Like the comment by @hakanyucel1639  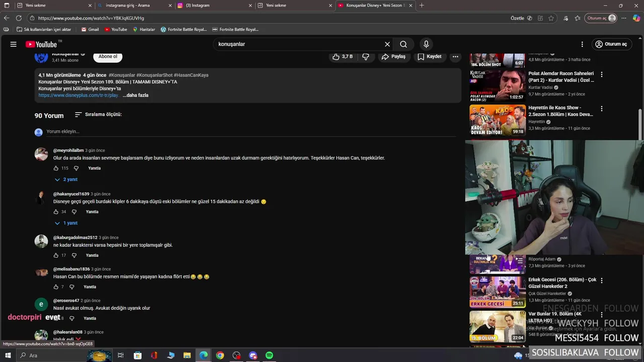tap(56, 212)
